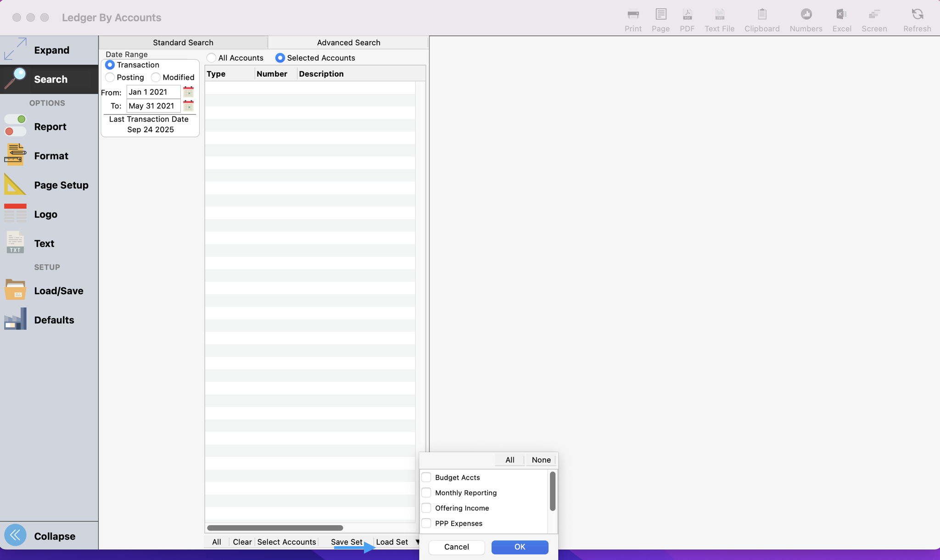Click the Numbers export icon
Viewport: 940px width, 560px height.
tap(806, 15)
